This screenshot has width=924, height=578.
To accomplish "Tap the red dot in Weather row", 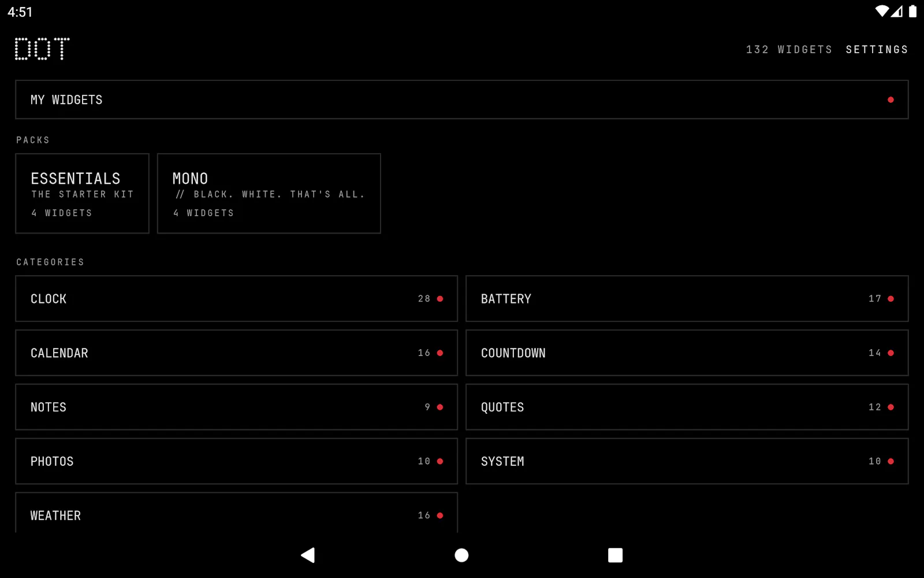I will (440, 516).
